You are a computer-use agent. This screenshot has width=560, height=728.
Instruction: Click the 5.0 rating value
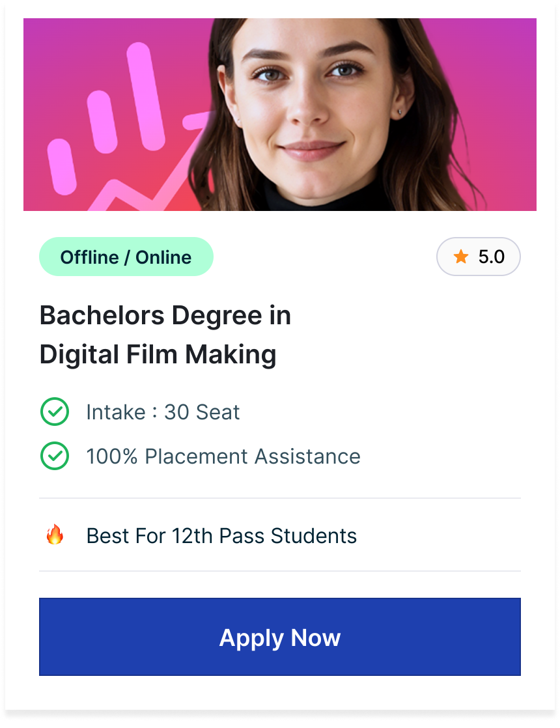pos(491,257)
